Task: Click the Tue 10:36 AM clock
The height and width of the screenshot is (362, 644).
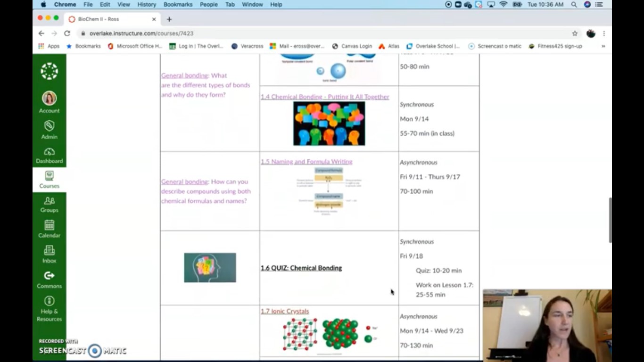Action: pos(545,4)
